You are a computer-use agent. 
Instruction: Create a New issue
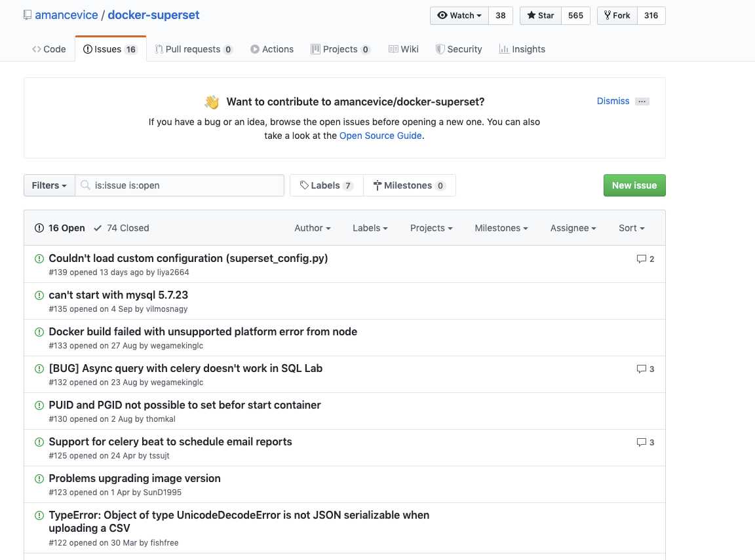click(x=634, y=185)
